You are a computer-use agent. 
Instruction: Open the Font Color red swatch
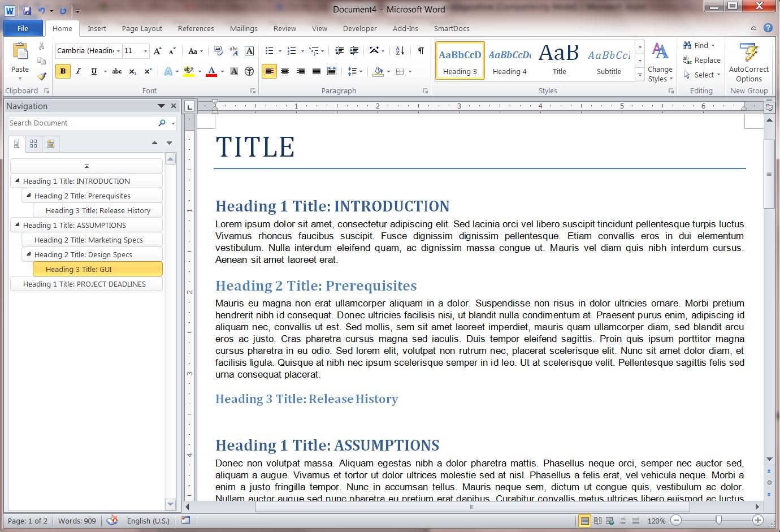coord(211,71)
